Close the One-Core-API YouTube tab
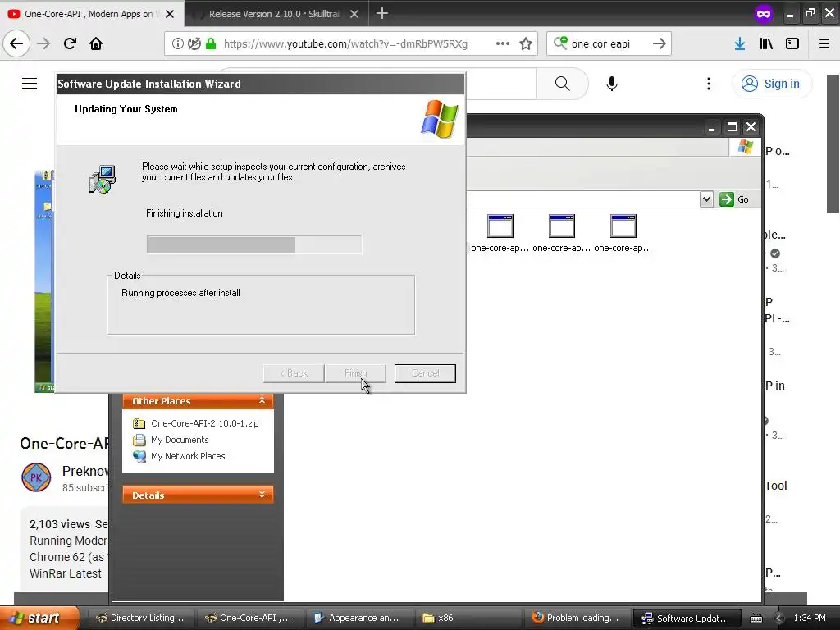The image size is (840, 630). coord(170,14)
